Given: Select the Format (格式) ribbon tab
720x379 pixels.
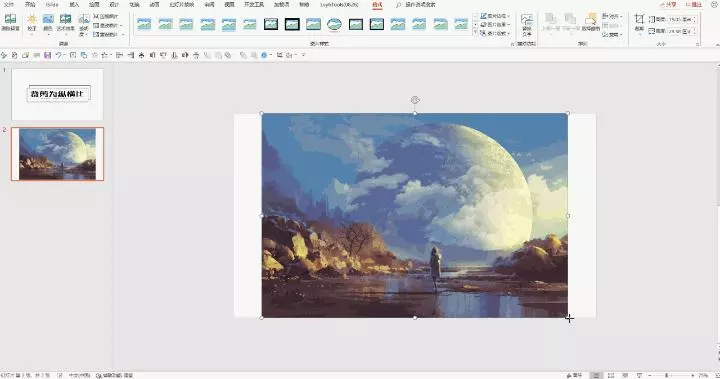Looking at the screenshot, I should pos(377,5).
